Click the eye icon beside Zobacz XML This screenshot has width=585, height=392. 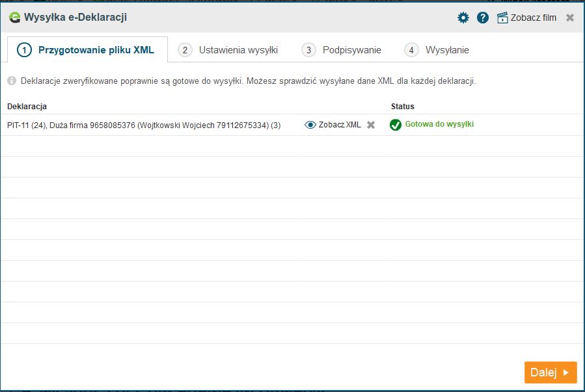pyautogui.click(x=310, y=125)
